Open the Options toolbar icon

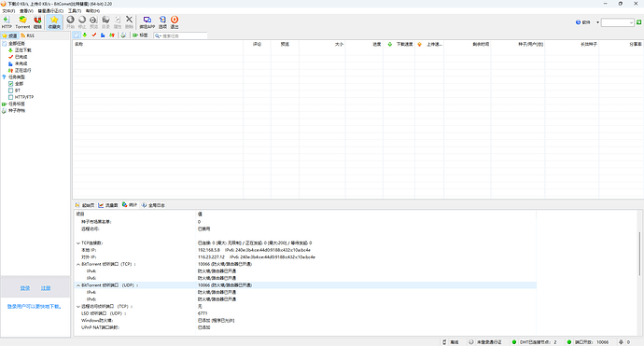162,21
